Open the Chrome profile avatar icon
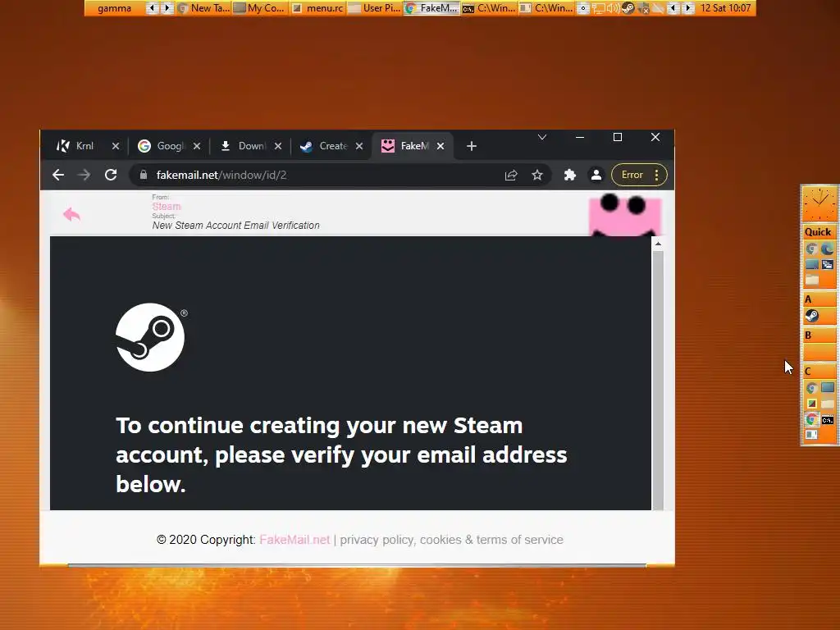Viewport: 840px width, 630px height. (596, 175)
